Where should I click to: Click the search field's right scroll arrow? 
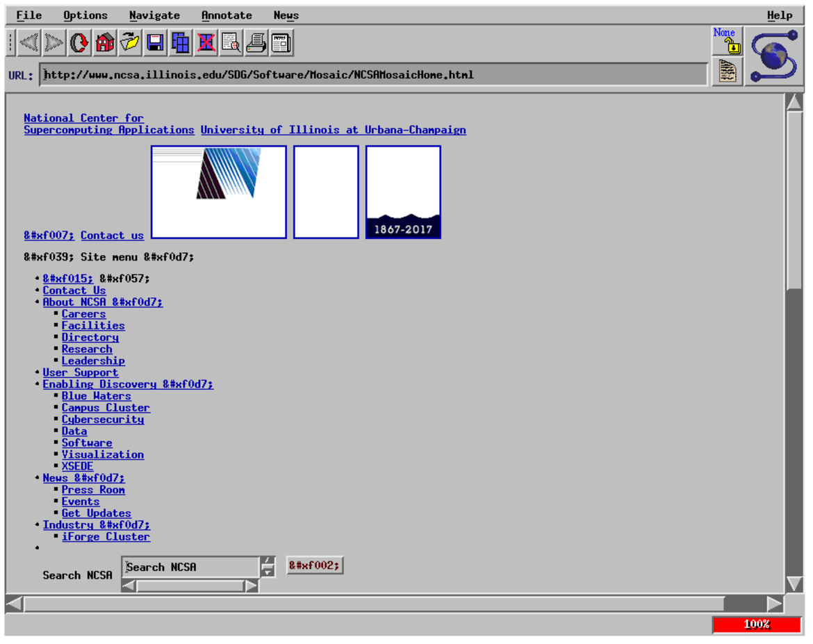pyautogui.click(x=252, y=586)
